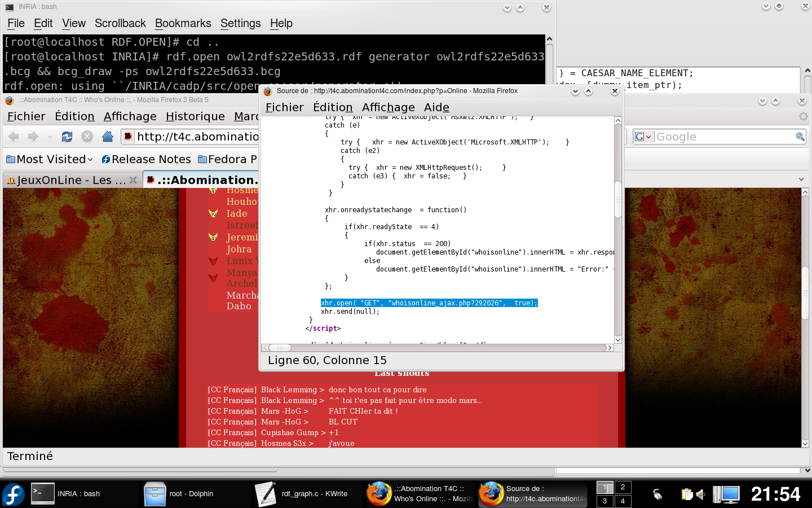812x508 pixels.
Task: Click Source window scroll-right arrow
Action: pos(610,348)
